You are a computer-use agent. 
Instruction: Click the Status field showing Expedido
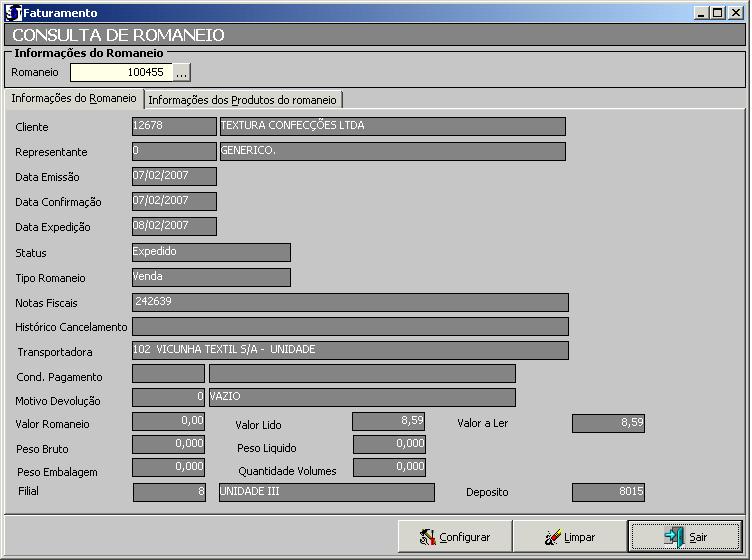[211, 252]
